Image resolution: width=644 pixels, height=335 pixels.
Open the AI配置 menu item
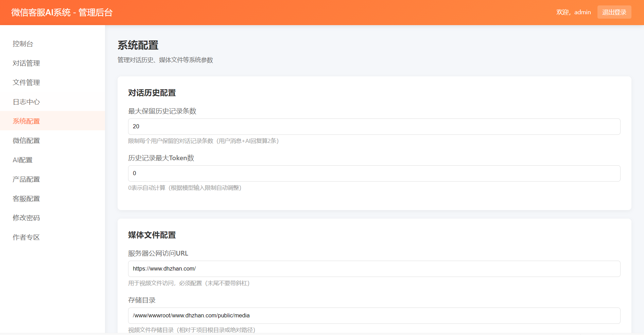coord(22,160)
